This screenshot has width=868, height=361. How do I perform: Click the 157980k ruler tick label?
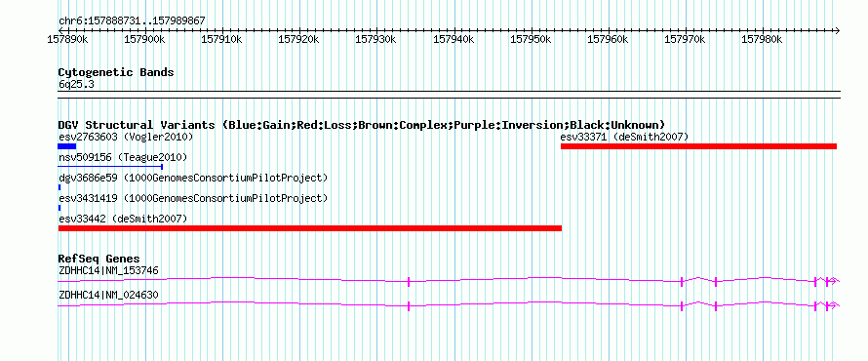point(763,39)
